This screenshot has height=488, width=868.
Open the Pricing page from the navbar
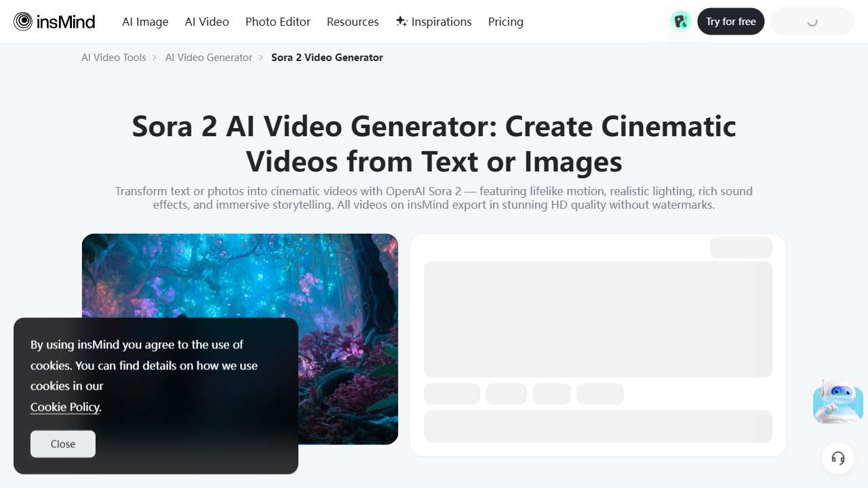(x=505, y=22)
